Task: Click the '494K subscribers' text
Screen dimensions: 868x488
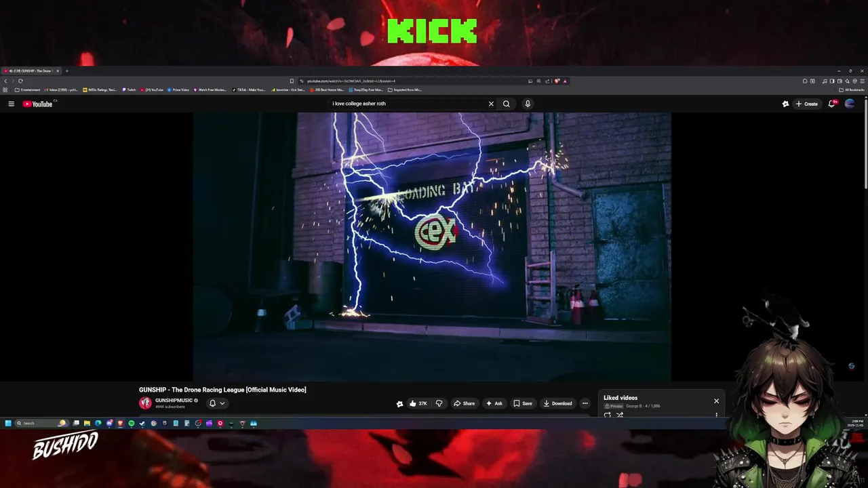Action: coord(170,407)
